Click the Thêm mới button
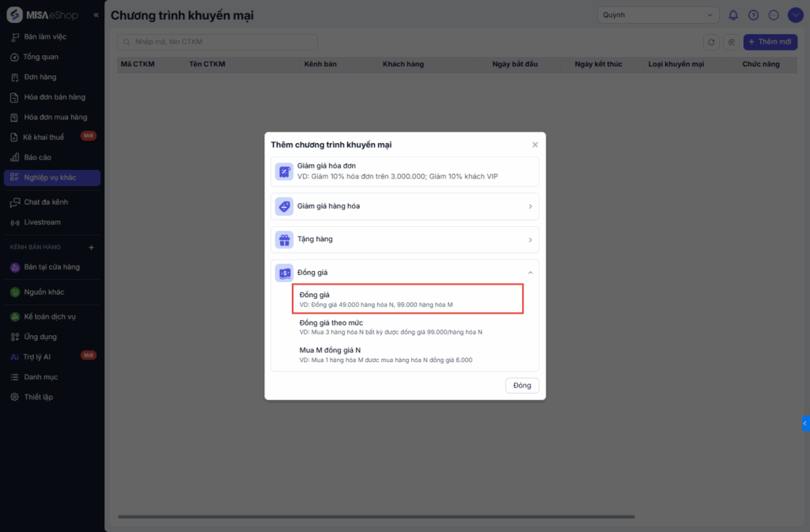 coord(770,42)
